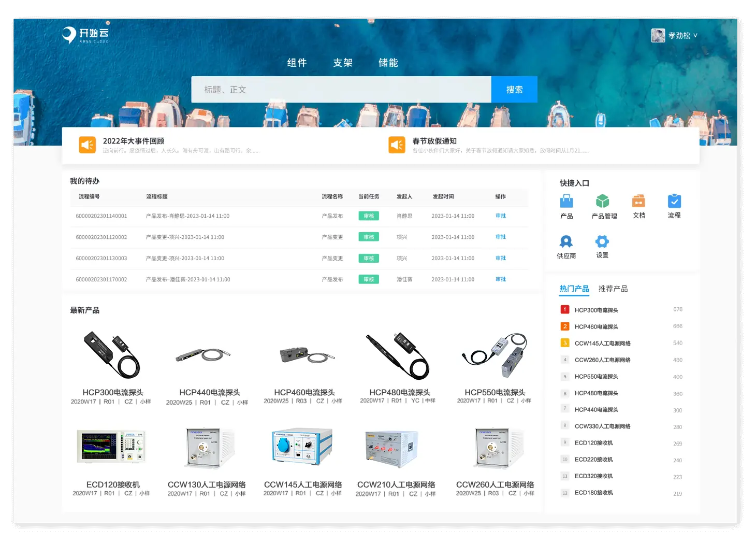Viewport: 756px width, 543px height.
Task: Open the 产品管理 cube icon
Action: (602, 201)
